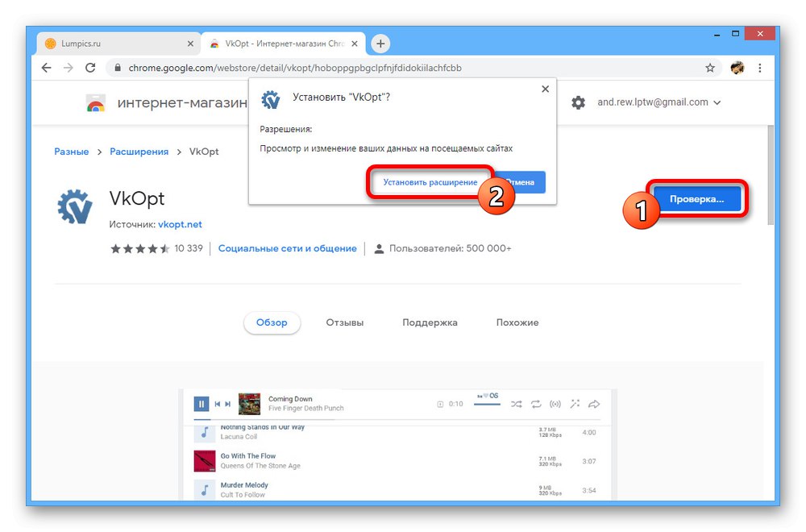Click the Пользователей: 500 000+ text
The image size is (806, 532).
click(x=450, y=249)
